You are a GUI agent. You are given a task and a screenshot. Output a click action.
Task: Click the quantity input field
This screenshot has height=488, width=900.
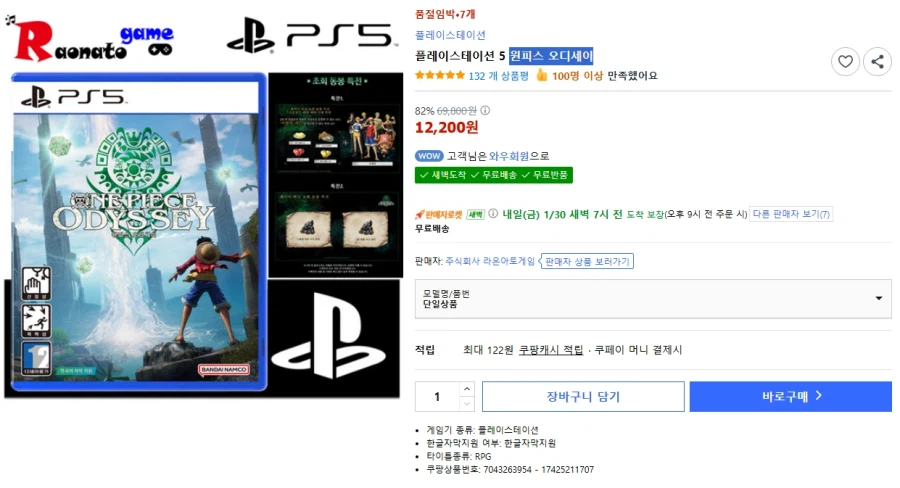437,397
